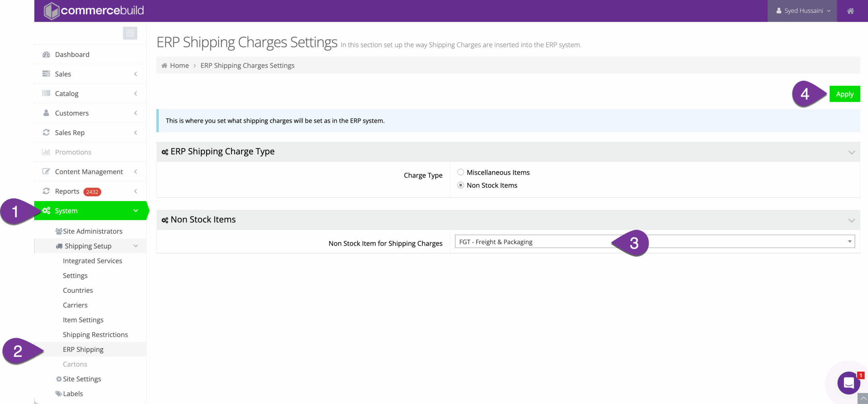868x404 pixels.
Task: Click the home icon in top bar
Action: [850, 11]
